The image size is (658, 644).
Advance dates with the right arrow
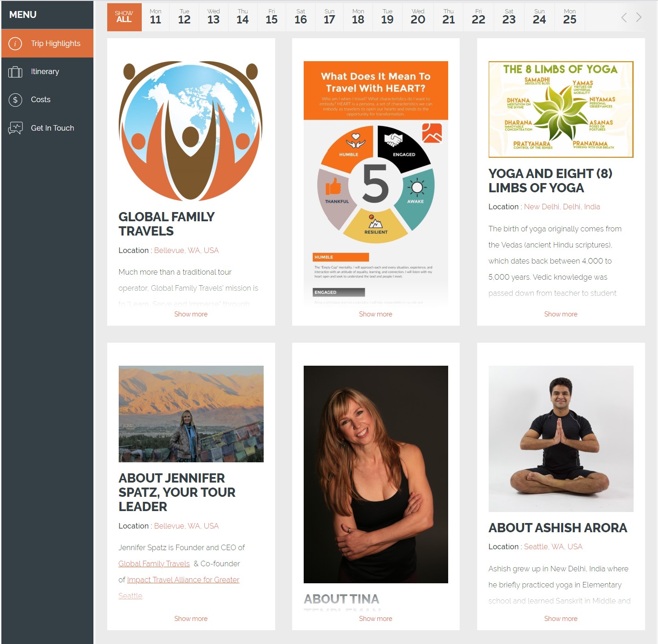639,17
